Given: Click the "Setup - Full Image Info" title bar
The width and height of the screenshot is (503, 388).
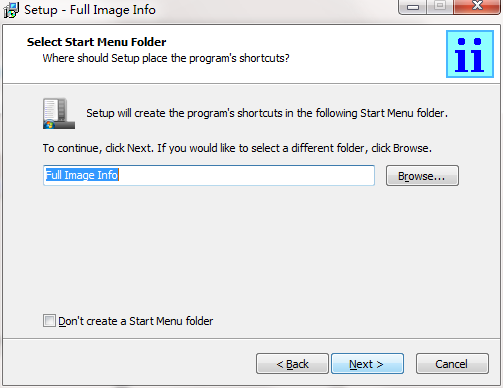Looking at the screenshot, I should [90, 10].
